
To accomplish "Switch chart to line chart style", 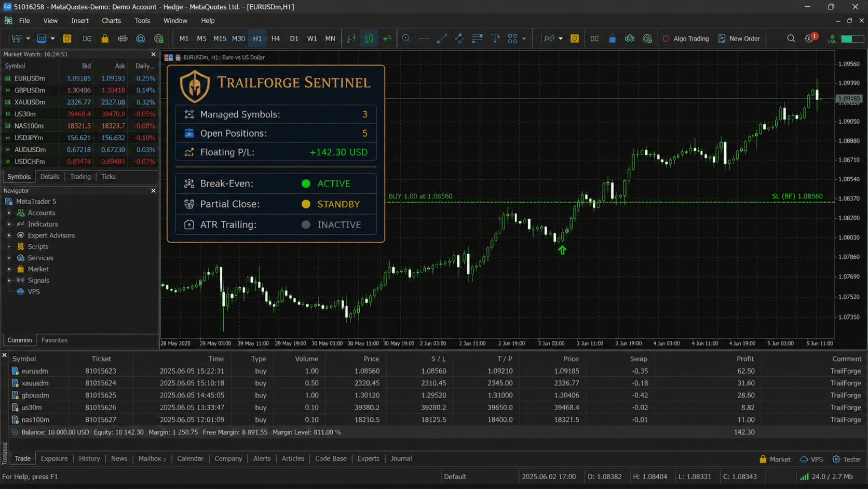I will pos(387,38).
